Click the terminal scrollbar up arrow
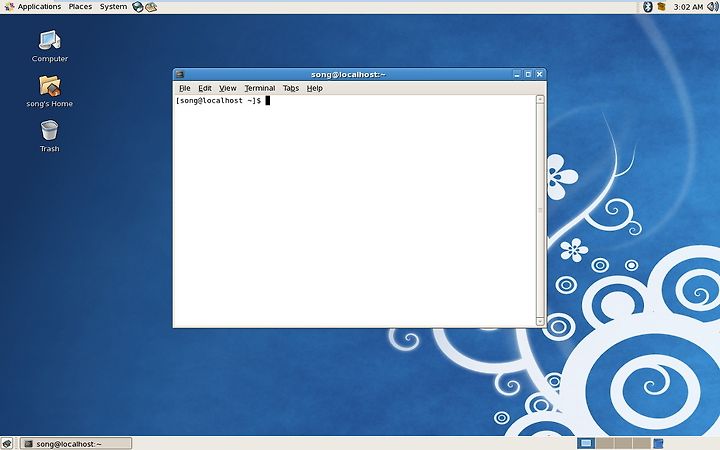This screenshot has width=720, height=450. [x=540, y=99]
